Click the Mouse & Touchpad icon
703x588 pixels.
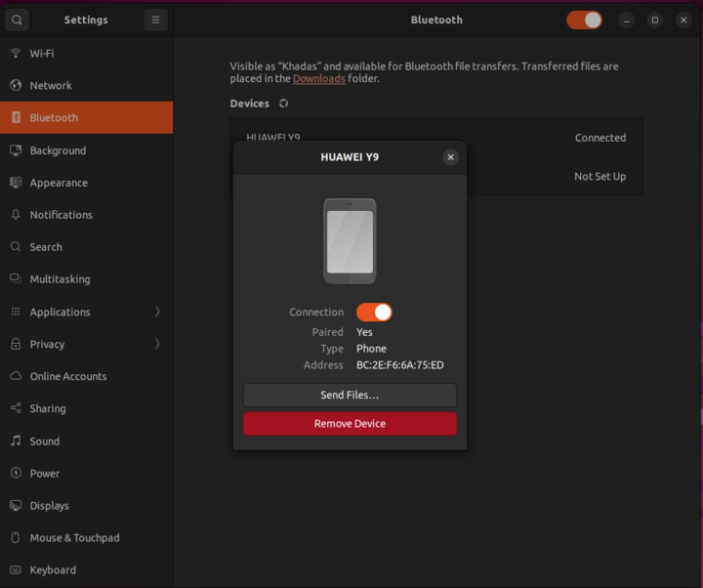pos(16,538)
